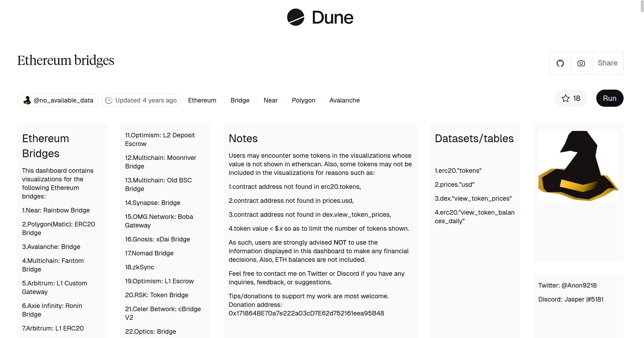Open the Polygon tag

303,100
